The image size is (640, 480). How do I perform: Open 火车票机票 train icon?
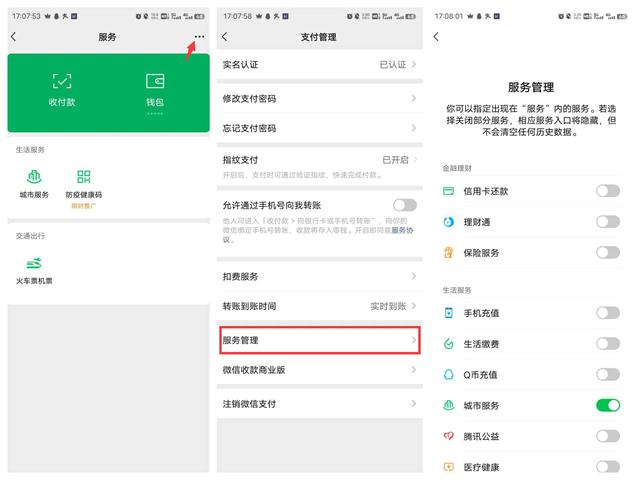[34, 263]
